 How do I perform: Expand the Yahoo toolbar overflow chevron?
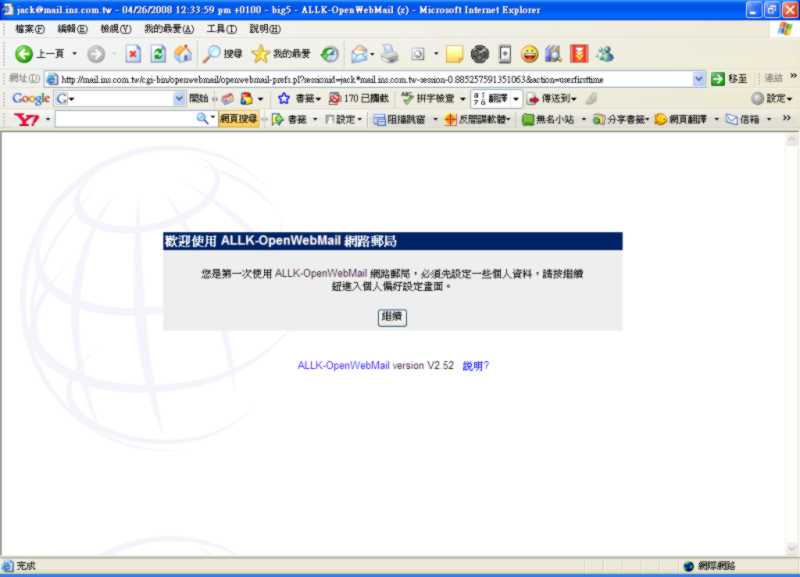[x=787, y=118]
